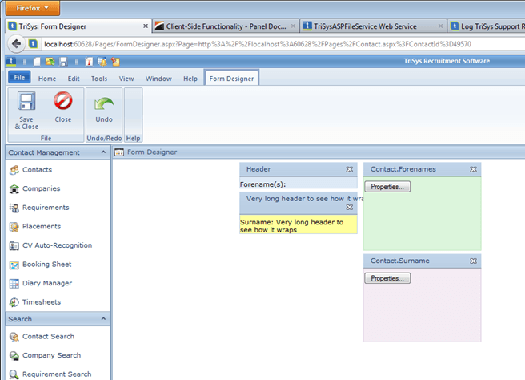Open CV Auto-Recognition in navigation pane

pos(51,245)
